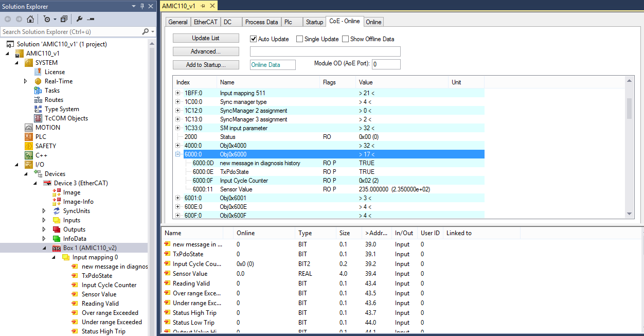Click the License node icon

38,72
